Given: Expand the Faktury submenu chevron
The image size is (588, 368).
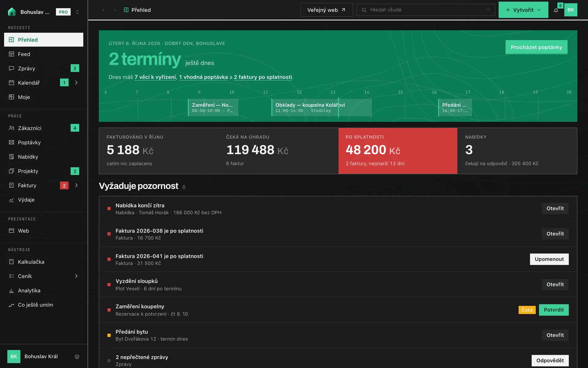Looking at the screenshot, I should pyautogui.click(x=76, y=185).
